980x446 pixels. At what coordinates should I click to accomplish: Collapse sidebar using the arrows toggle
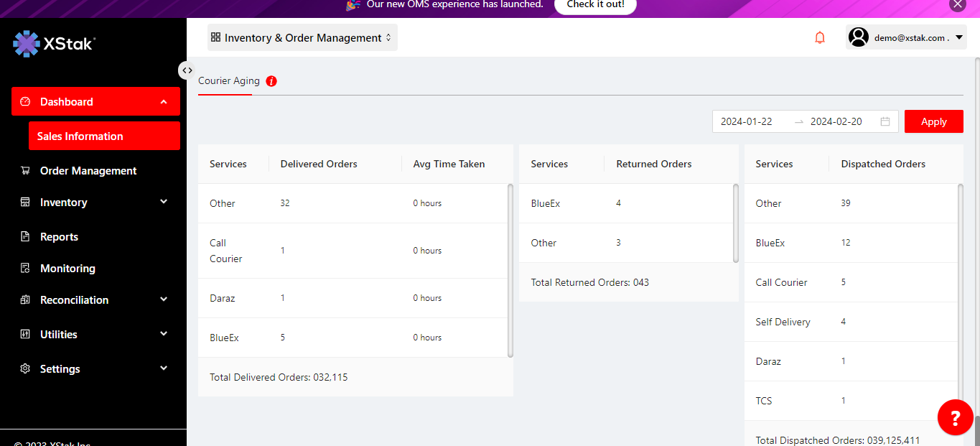pyautogui.click(x=187, y=70)
